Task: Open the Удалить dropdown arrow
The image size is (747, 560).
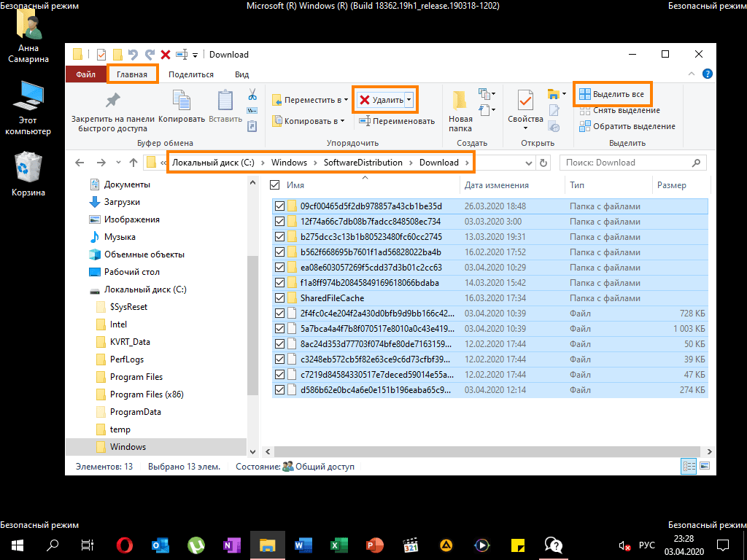Action: (x=409, y=100)
